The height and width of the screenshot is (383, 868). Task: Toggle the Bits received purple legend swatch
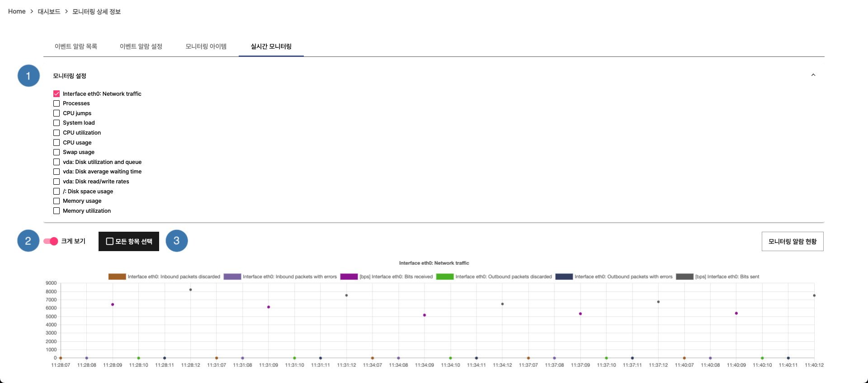click(x=349, y=277)
